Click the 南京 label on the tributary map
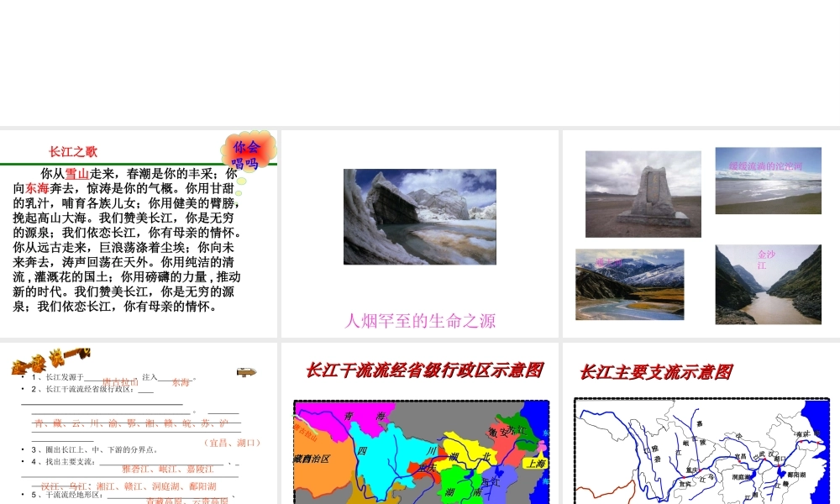840x504 pixels. pyautogui.click(x=802, y=434)
